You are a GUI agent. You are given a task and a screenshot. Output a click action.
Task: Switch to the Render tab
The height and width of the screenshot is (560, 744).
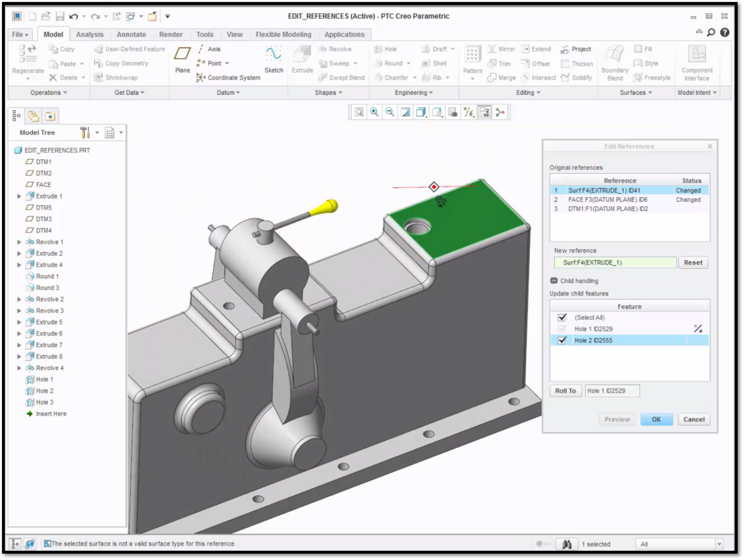pyautogui.click(x=171, y=34)
